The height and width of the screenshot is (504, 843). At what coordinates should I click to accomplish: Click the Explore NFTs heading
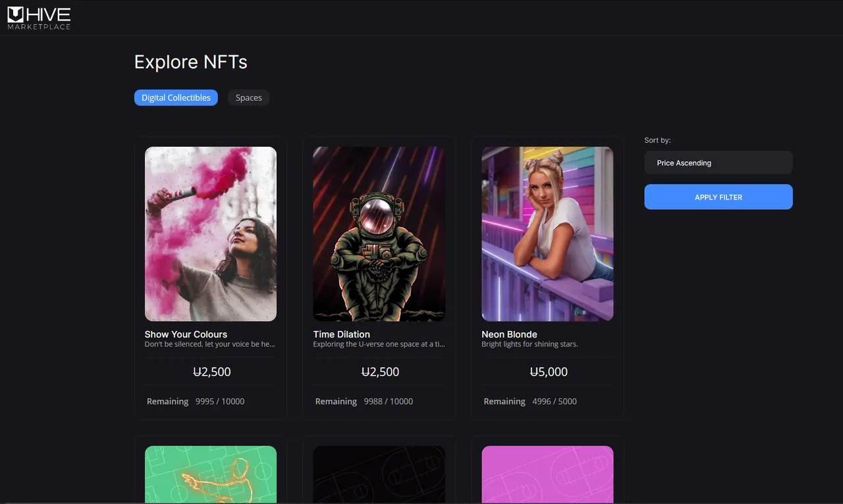click(x=191, y=62)
